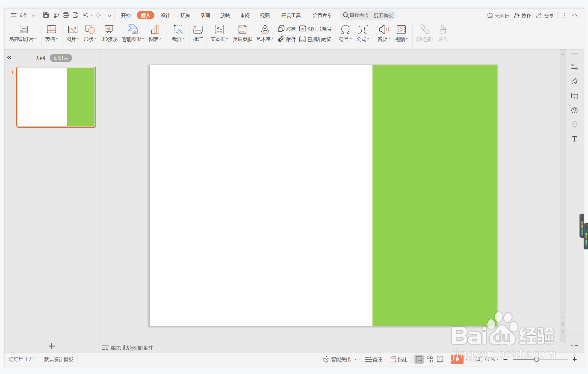This screenshot has height=374, width=588.
Task: Open Print Preview icon
Action: (76, 15)
